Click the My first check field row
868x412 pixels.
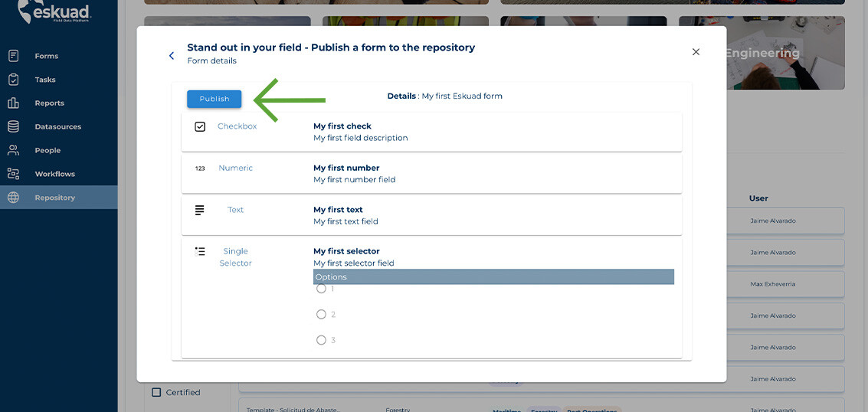(431, 132)
